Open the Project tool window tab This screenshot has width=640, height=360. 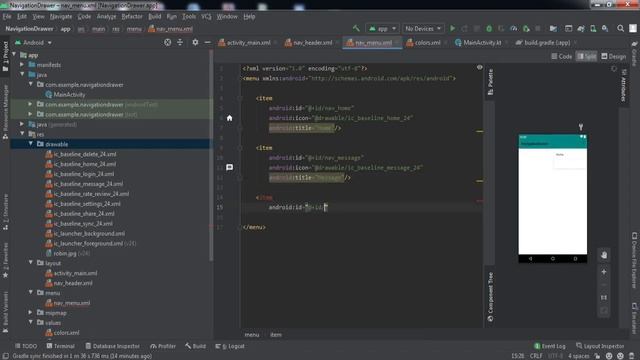pyautogui.click(x=5, y=57)
